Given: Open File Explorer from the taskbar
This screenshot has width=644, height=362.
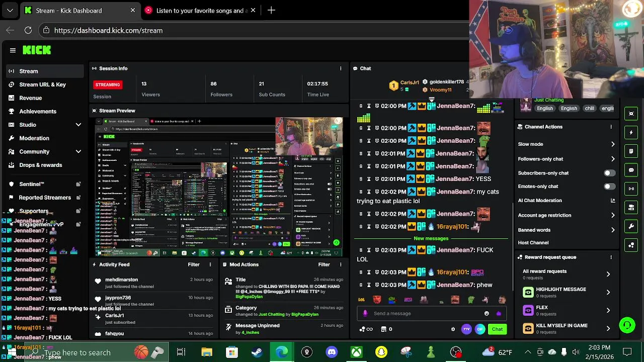Looking at the screenshot, I should (207, 352).
